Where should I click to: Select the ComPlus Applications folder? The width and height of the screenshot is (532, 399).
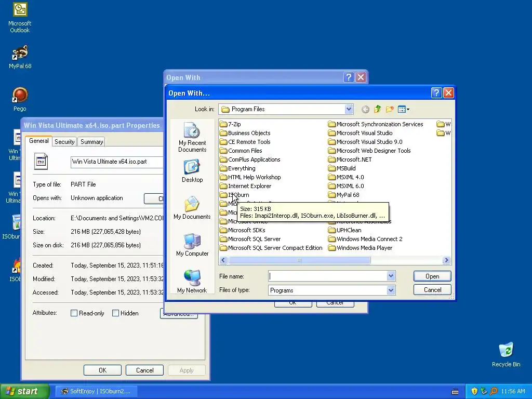[x=250, y=159]
